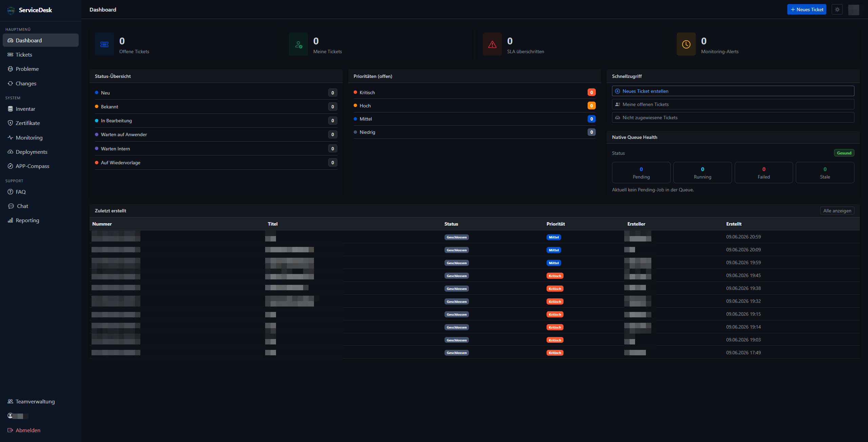Click the Niedrig priority row
The width and height of the screenshot is (868, 442).
click(474, 132)
